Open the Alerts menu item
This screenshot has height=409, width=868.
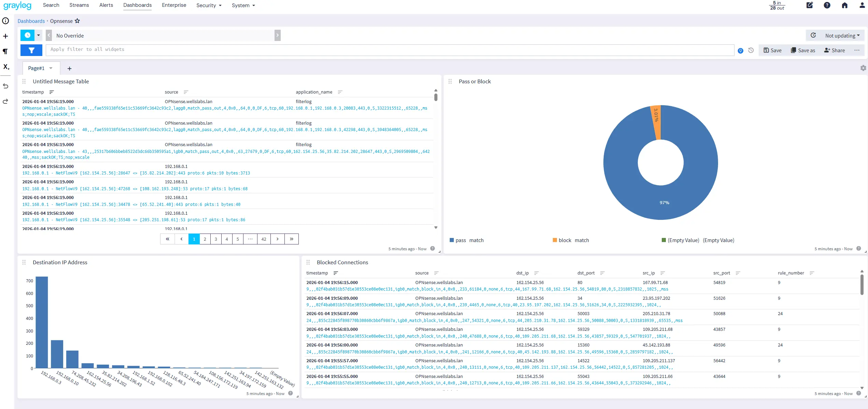click(106, 5)
